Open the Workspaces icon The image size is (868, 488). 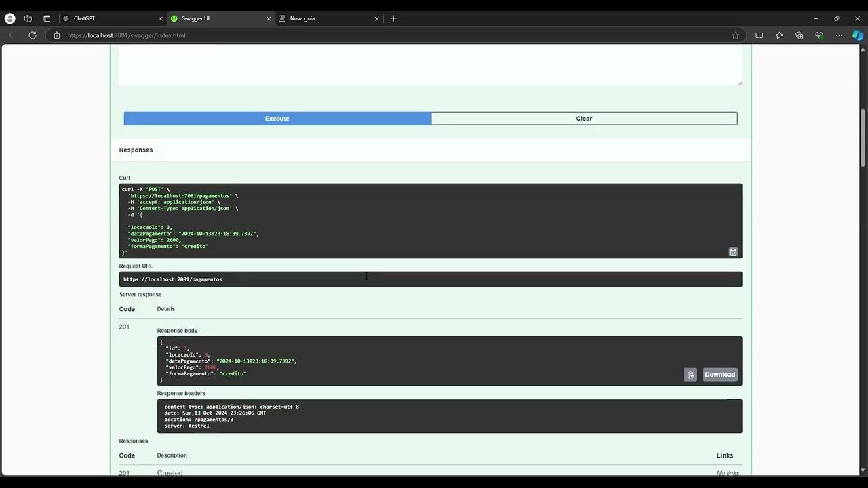tap(28, 18)
